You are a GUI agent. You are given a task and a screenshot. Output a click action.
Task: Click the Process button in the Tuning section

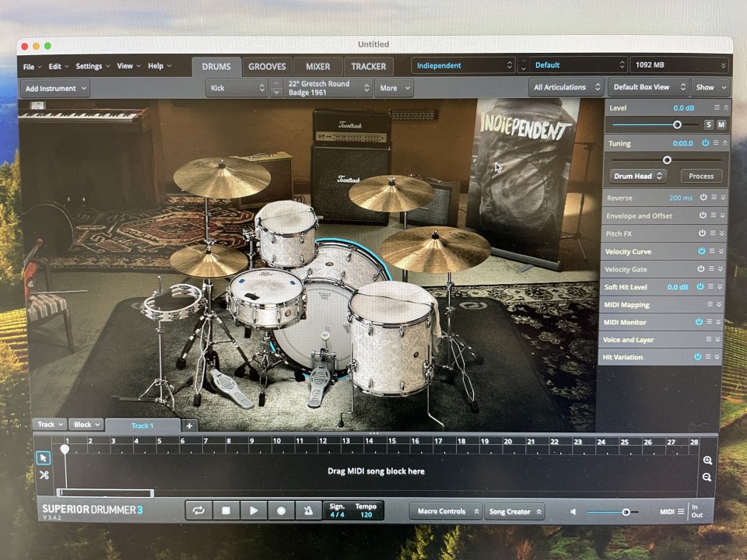pos(701,176)
